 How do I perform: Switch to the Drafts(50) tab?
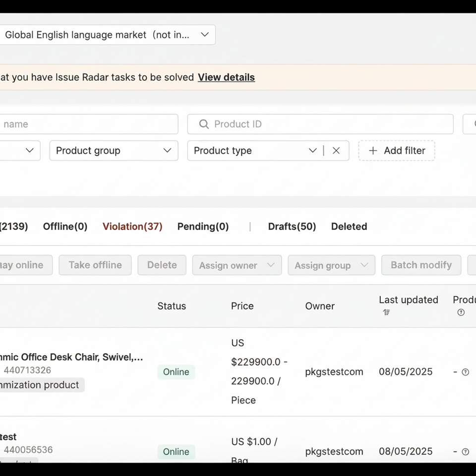coord(292,227)
